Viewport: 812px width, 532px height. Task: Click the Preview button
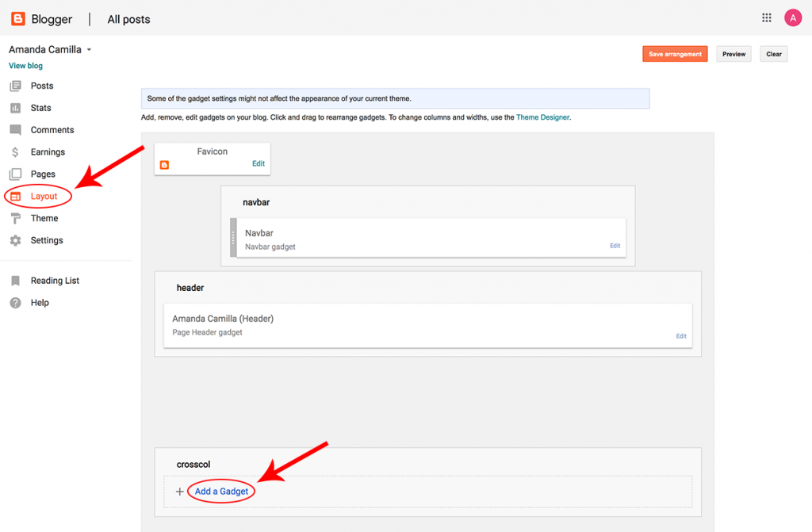pos(733,53)
